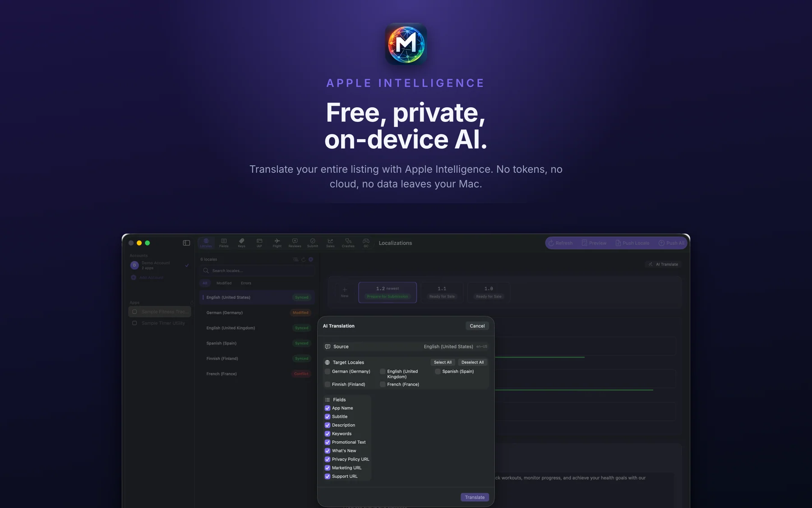Viewport: 812px width, 508px height.
Task: Click the Select All button
Action: click(x=443, y=362)
